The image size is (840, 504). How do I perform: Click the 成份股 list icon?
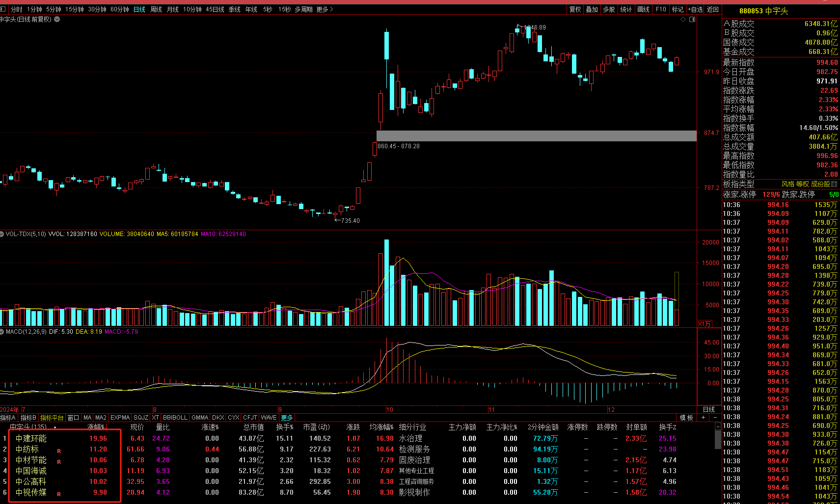point(834,184)
